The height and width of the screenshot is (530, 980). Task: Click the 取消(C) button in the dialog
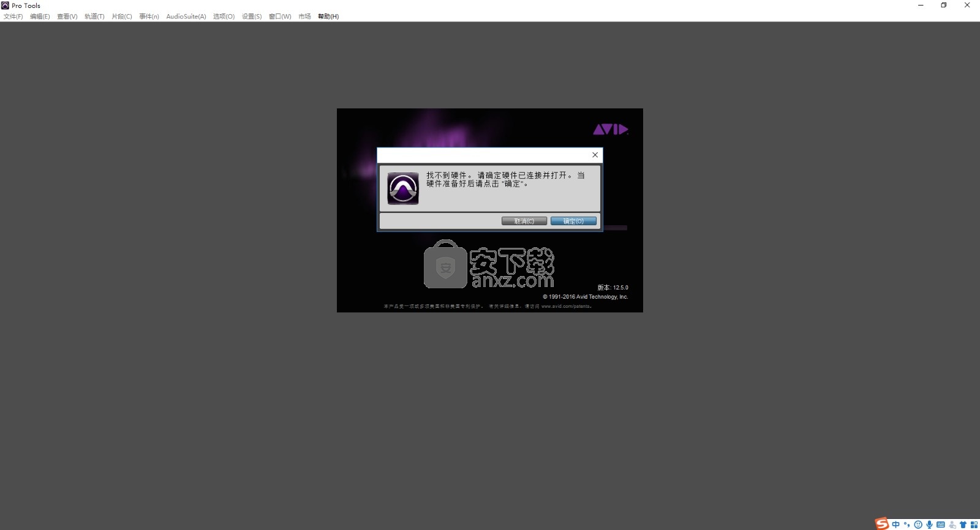pyautogui.click(x=524, y=221)
